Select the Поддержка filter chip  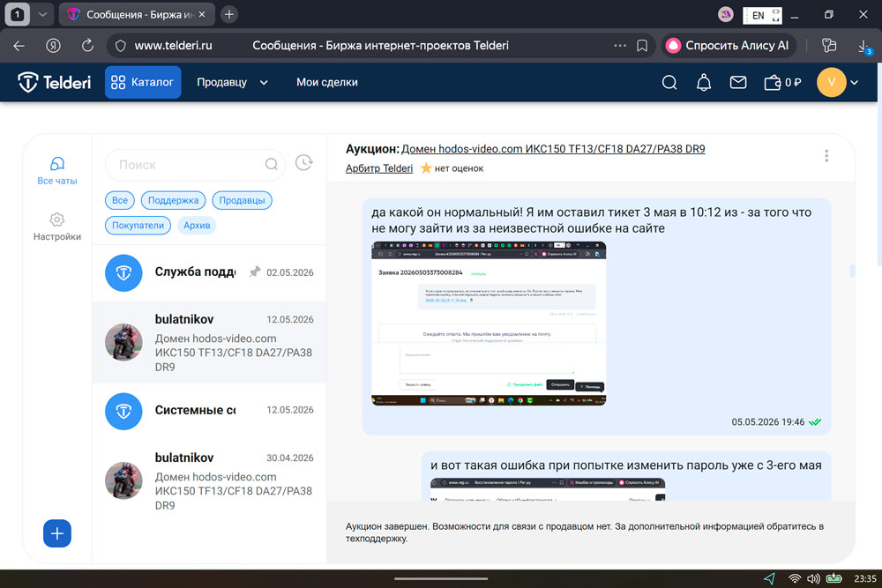coord(173,200)
